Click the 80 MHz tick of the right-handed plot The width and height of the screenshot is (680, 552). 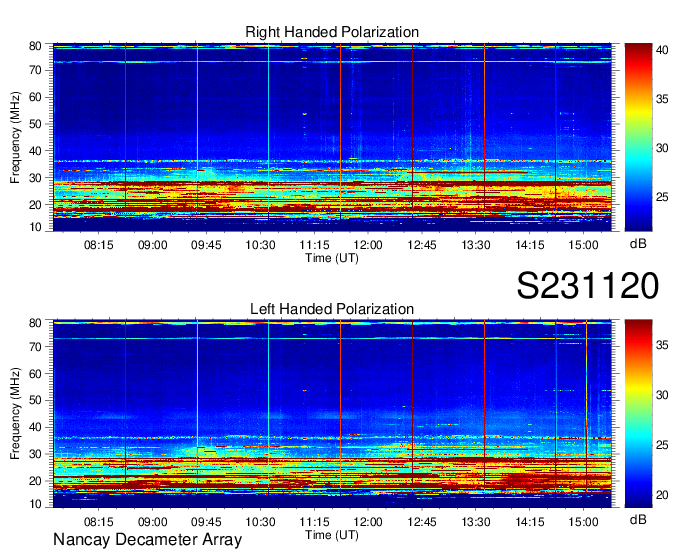(x=35, y=46)
